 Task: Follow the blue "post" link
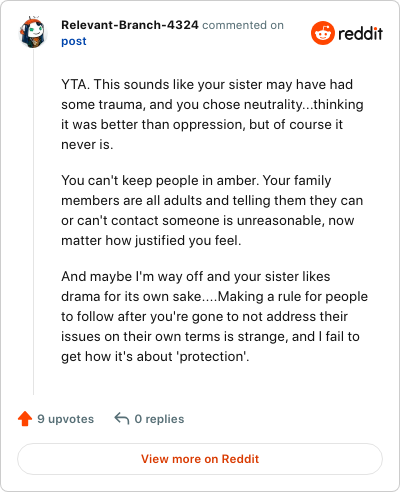coord(74,41)
